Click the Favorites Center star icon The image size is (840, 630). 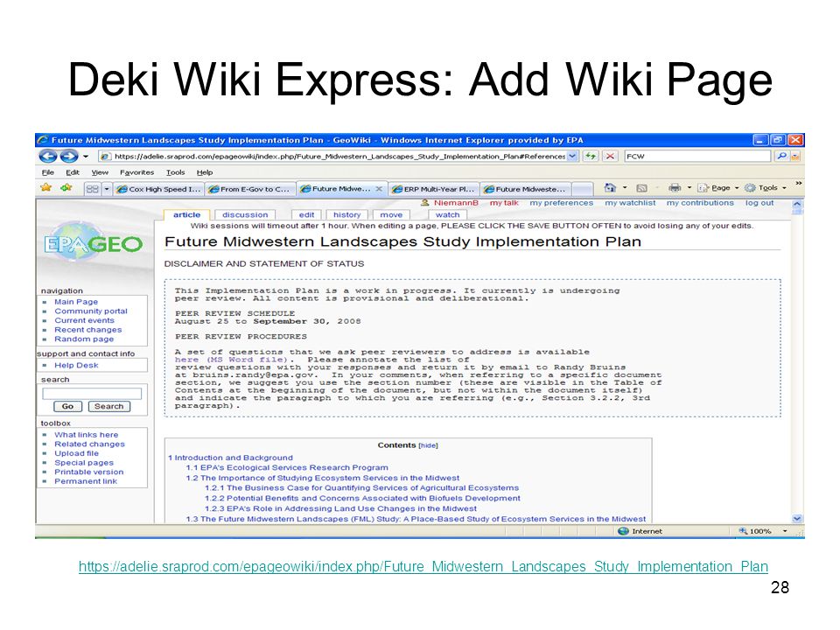pyautogui.click(x=46, y=187)
